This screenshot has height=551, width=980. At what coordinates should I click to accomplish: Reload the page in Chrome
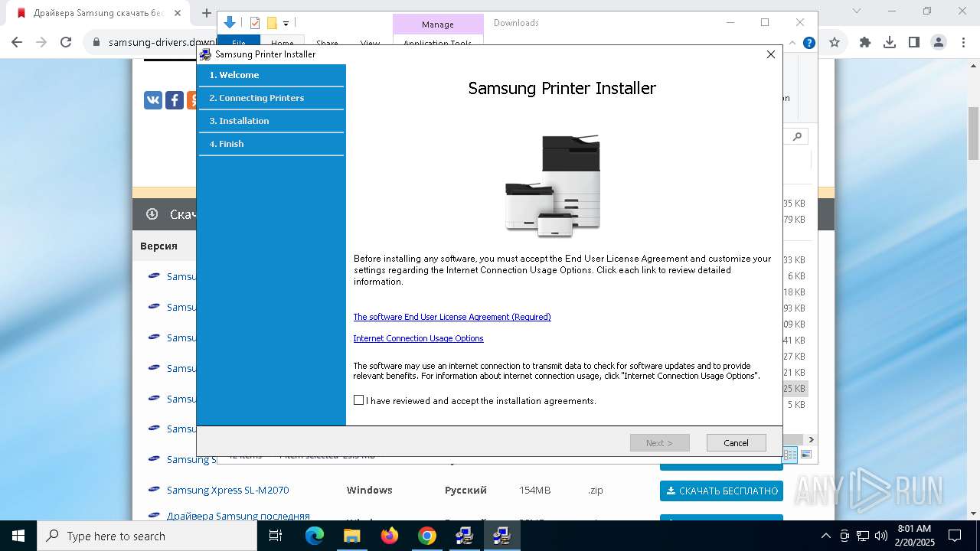tap(66, 42)
